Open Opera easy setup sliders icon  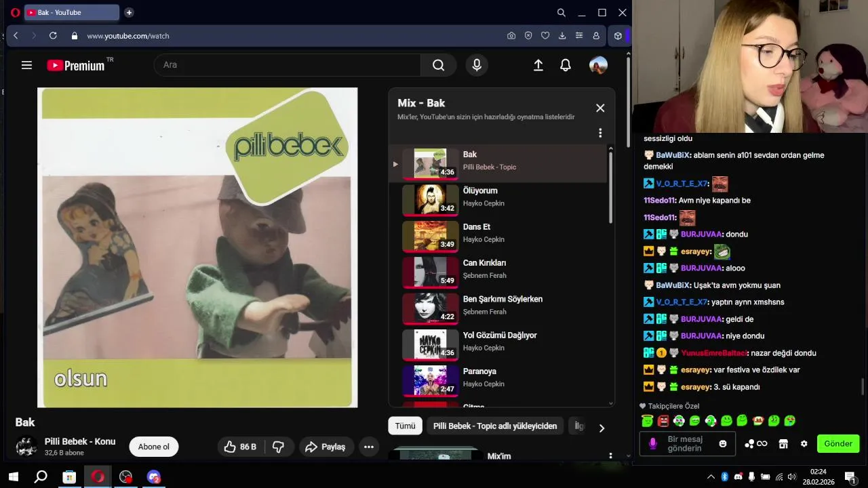(x=579, y=36)
